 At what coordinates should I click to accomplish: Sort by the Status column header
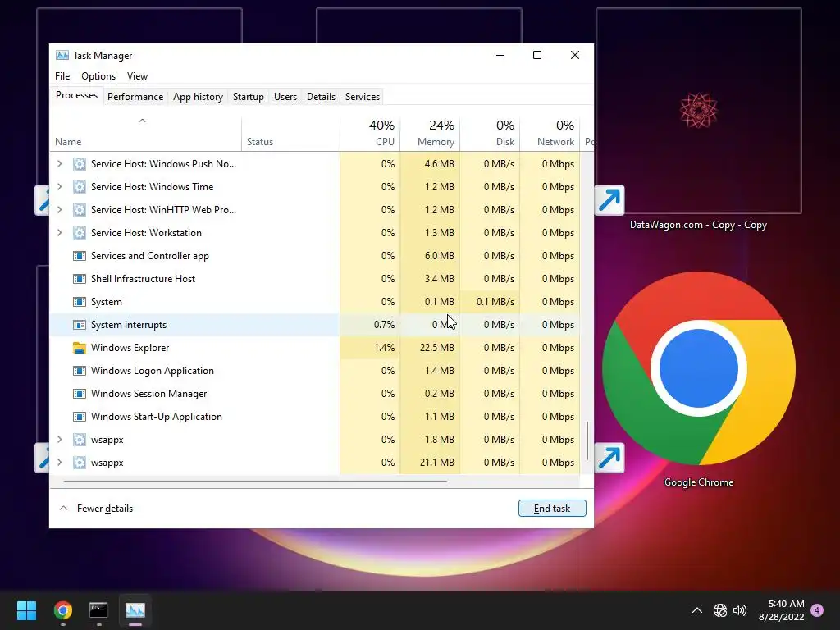tap(290, 134)
